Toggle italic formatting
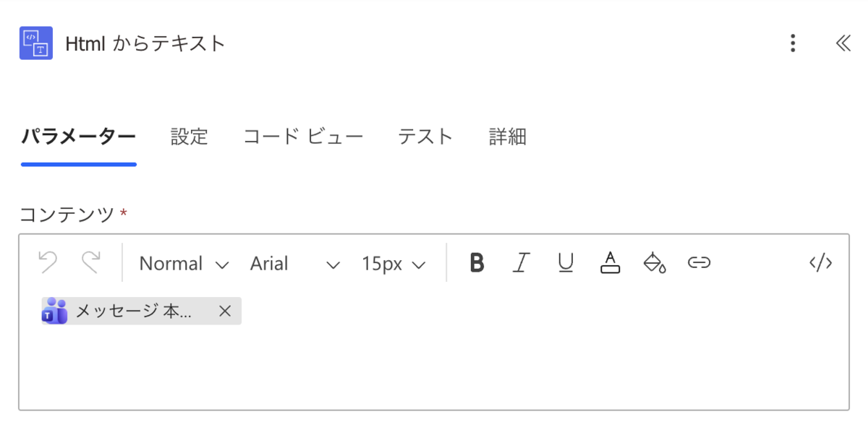The image size is (868, 422). [x=519, y=263]
